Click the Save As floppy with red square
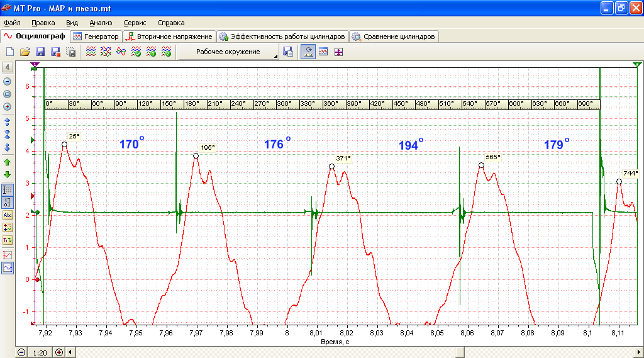Image resolution: width=644 pixels, height=358 pixels. [x=55, y=52]
